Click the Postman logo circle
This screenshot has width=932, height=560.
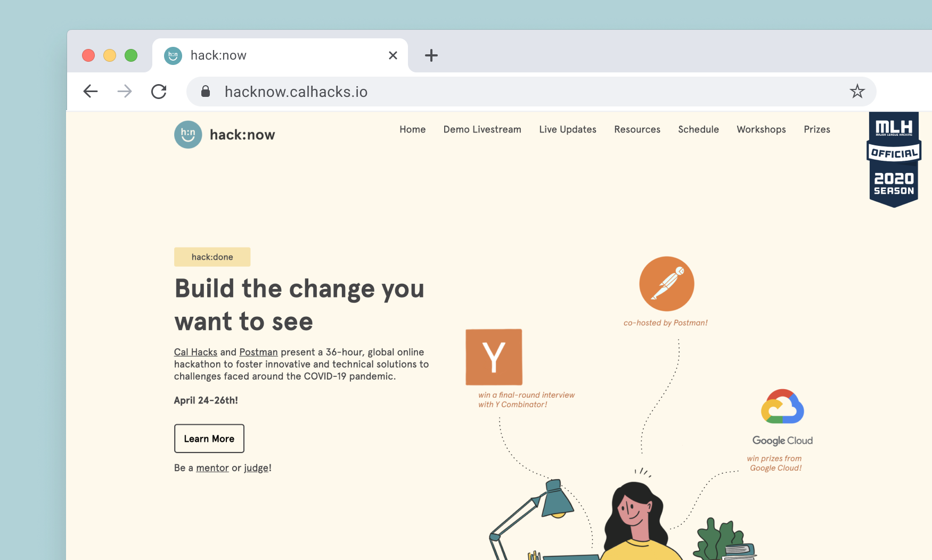click(x=666, y=284)
